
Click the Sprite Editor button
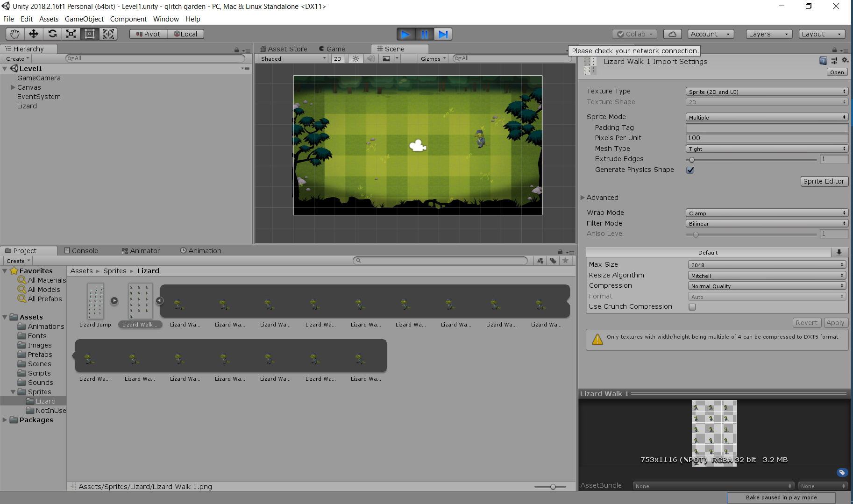tap(824, 181)
